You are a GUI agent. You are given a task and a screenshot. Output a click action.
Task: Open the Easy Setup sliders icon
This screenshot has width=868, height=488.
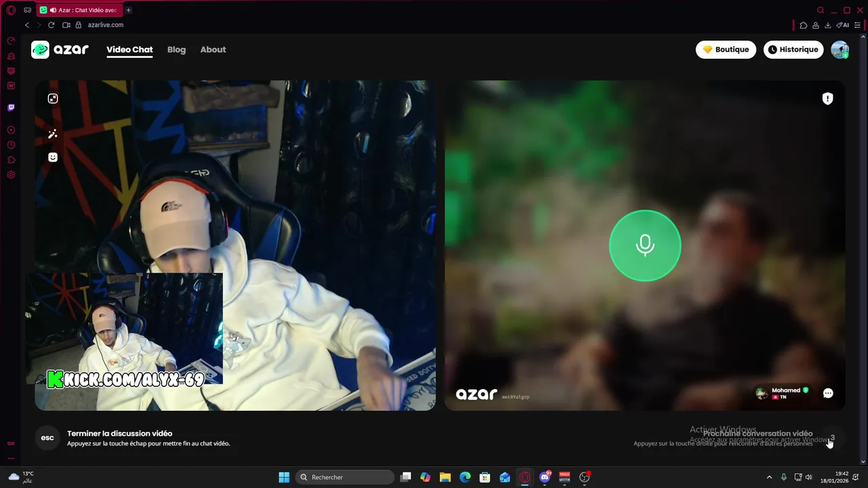pos(858,25)
